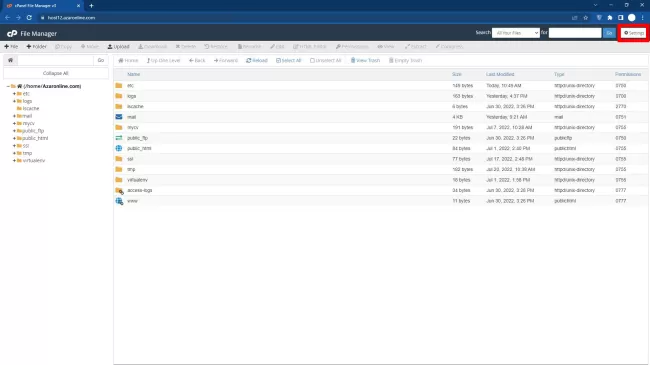Click the public_html globe icon
This screenshot has height=365, width=650.
(119, 148)
